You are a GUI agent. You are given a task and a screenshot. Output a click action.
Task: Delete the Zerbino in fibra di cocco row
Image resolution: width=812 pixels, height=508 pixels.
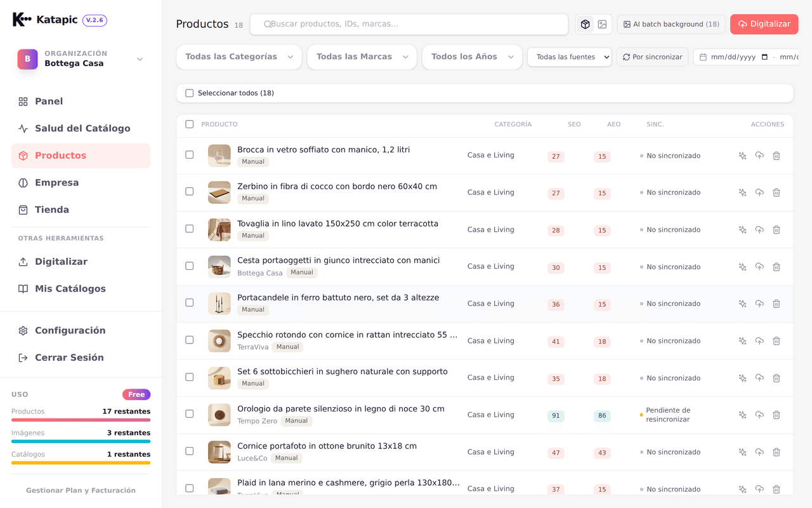click(x=776, y=192)
